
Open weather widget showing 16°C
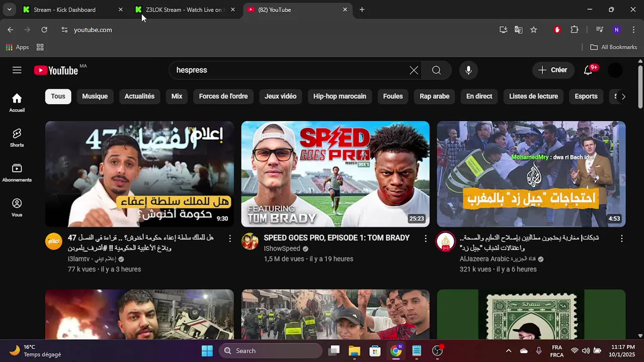pyautogui.click(x=35, y=351)
